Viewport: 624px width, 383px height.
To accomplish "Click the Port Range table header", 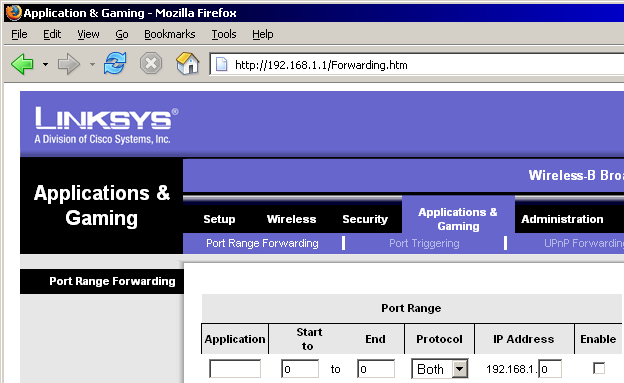I will click(411, 308).
